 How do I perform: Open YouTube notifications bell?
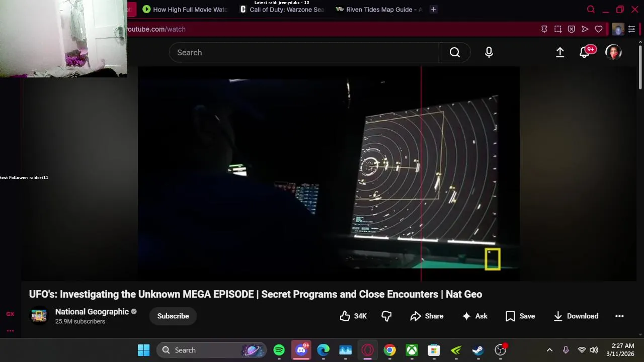(x=585, y=52)
